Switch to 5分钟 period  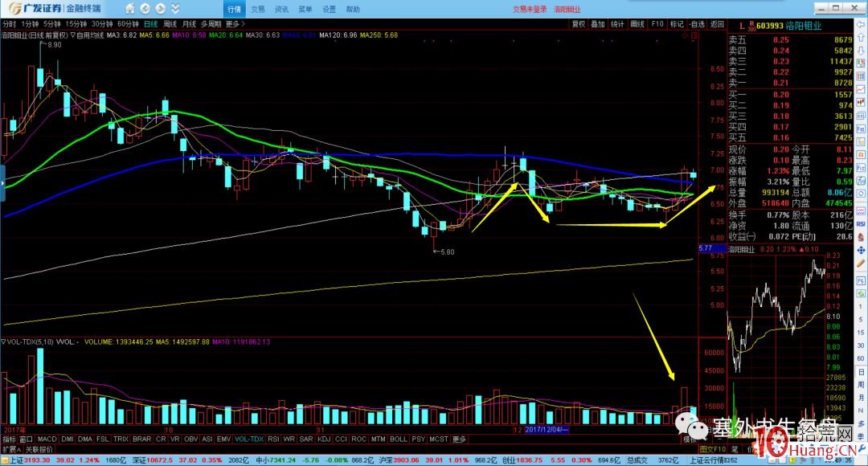coord(52,24)
